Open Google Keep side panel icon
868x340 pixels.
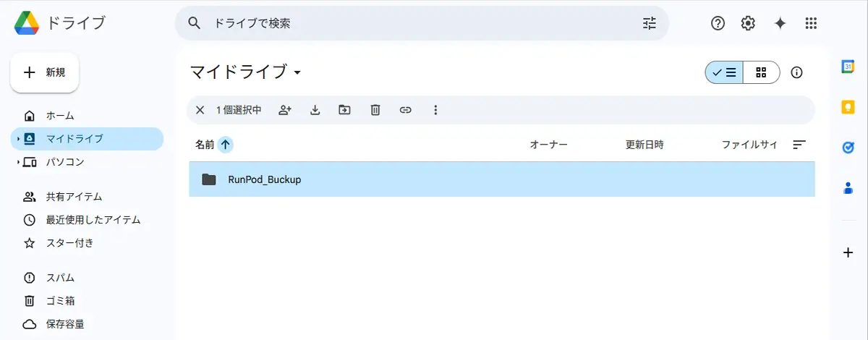click(848, 107)
